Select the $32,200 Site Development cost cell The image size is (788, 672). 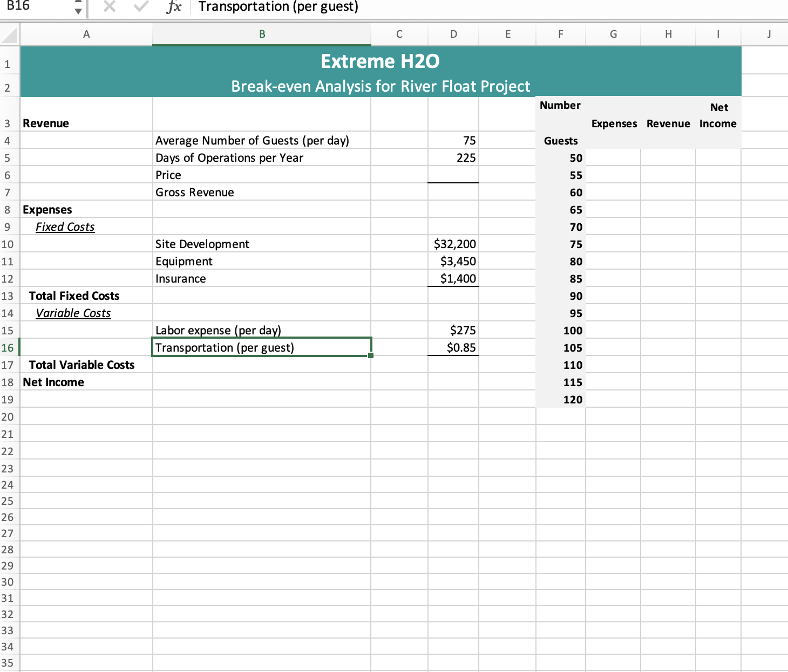[453, 244]
